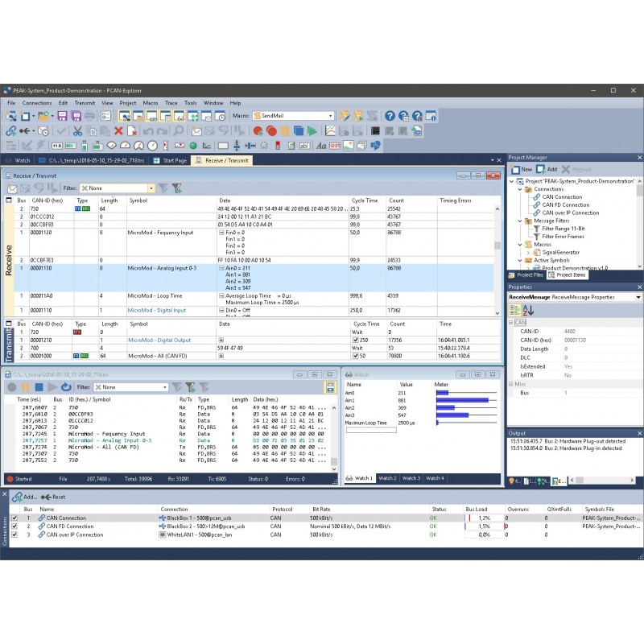
Task: Click the Aa text label instrument icon
Action: pos(321,146)
